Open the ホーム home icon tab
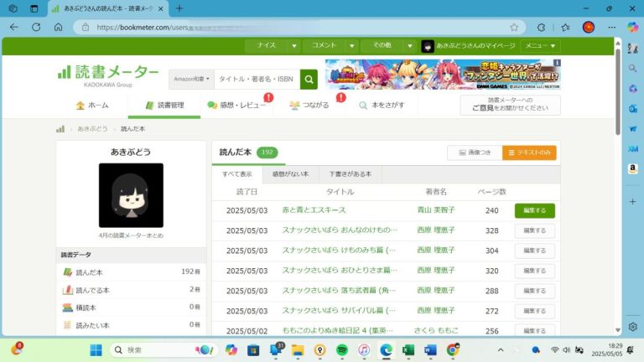The width and height of the screenshot is (644, 362). tap(91, 106)
